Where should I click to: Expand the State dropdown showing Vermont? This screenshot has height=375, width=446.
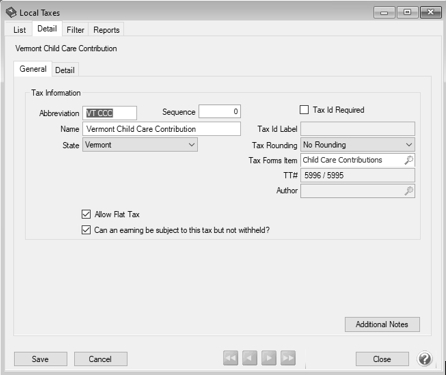coord(140,145)
